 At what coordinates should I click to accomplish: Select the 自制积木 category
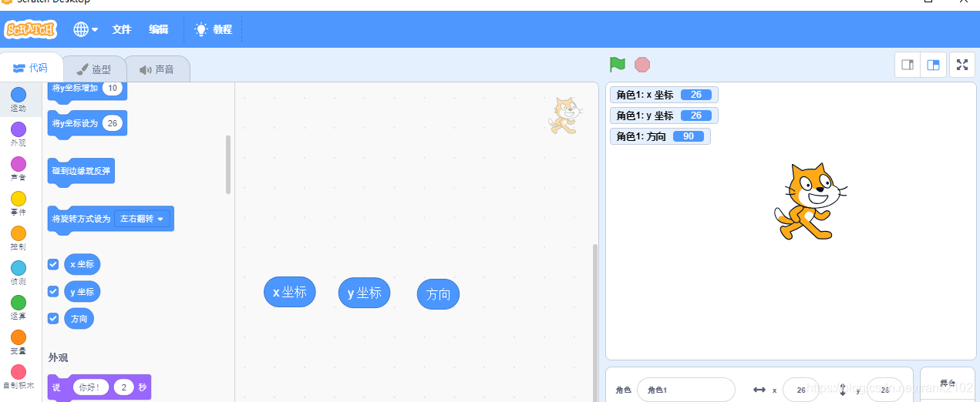pos(19,377)
